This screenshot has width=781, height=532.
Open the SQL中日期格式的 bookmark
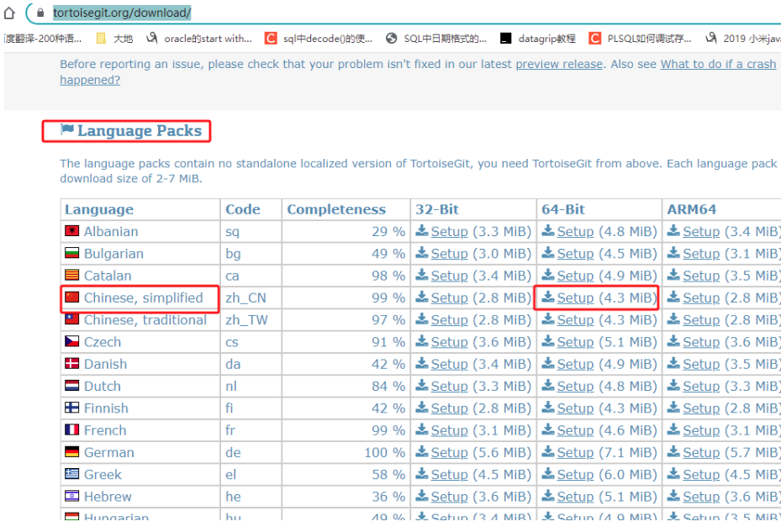pos(436,39)
